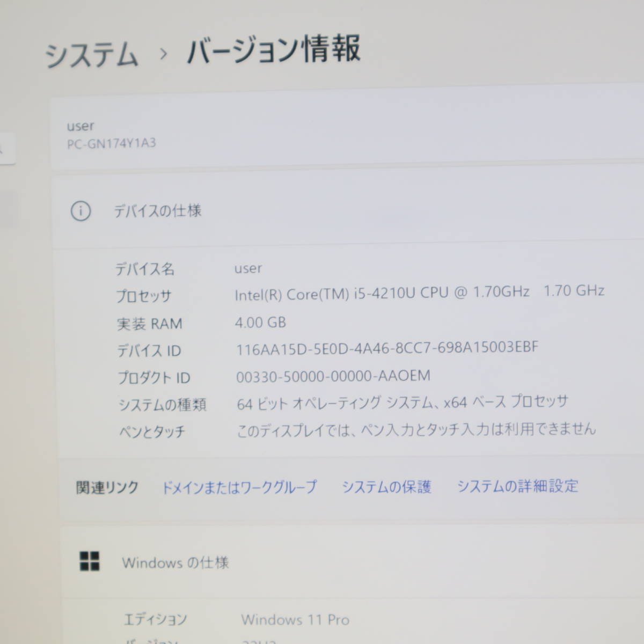The width and height of the screenshot is (644, 644).
Task: Select the product ID 00330-50000-00000-AAOEM
Action: click(x=333, y=376)
